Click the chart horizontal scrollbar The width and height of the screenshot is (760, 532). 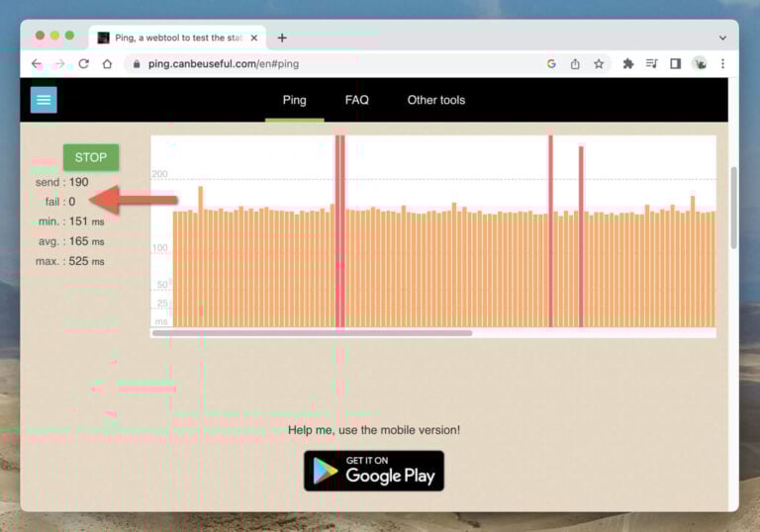click(312, 333)
